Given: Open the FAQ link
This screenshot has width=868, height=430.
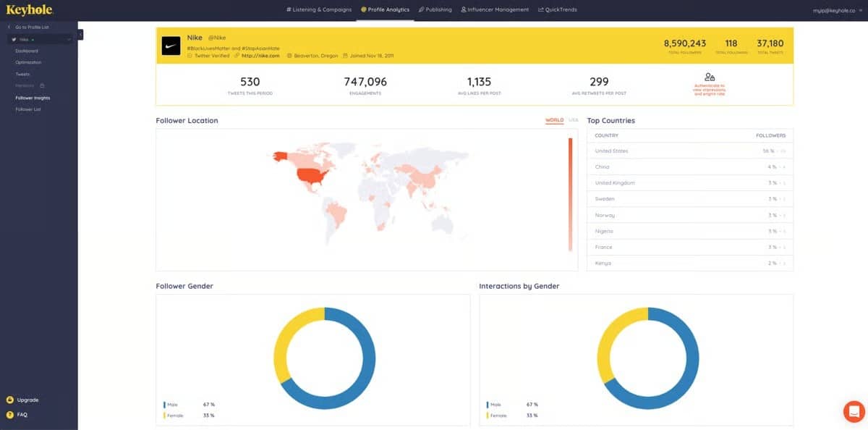Looking at the screenshot, I should pyautogui.click(x=22, y=415).
